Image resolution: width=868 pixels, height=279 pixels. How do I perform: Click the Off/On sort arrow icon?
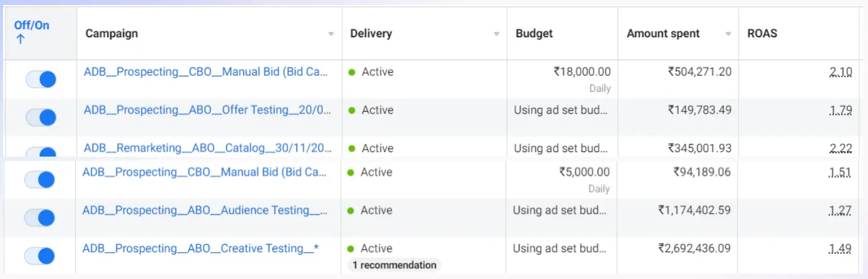20,39
